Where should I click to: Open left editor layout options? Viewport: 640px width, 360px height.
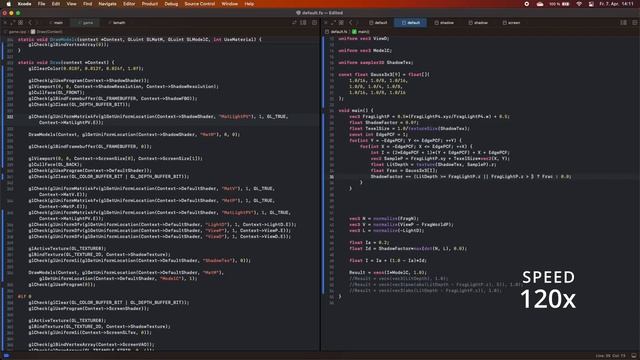tap(303, 23)
